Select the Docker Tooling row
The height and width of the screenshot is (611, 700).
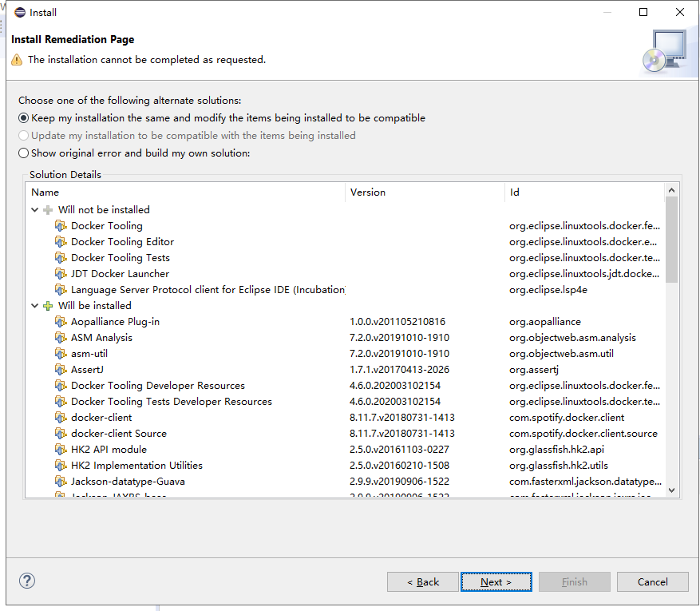coord(345,225)
